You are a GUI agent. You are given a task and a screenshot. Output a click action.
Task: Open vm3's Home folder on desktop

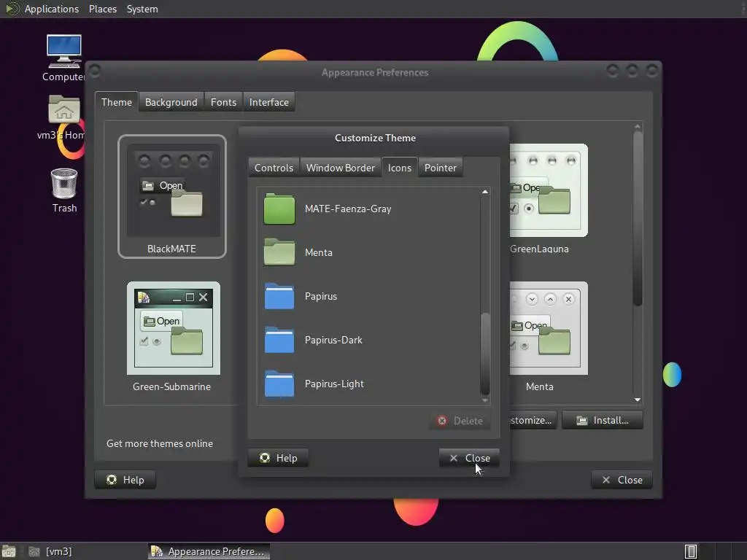(x=62, y=117)
